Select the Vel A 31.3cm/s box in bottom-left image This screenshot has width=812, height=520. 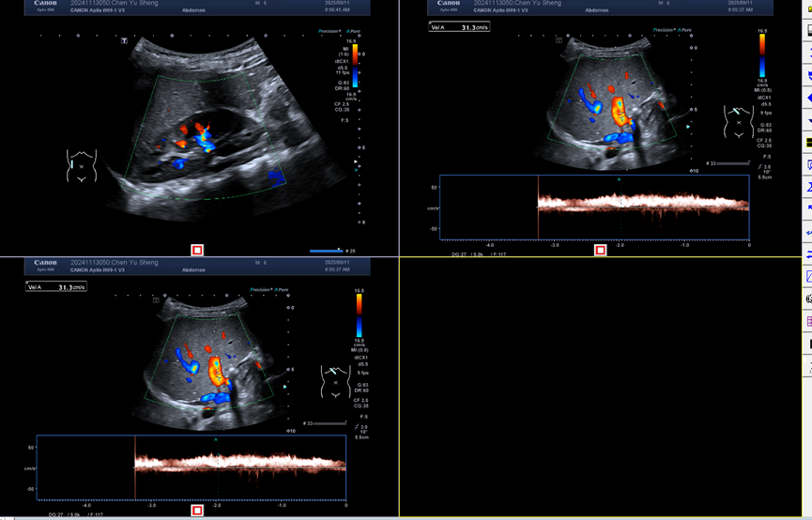pyautogui.click(x=56, y=287)
